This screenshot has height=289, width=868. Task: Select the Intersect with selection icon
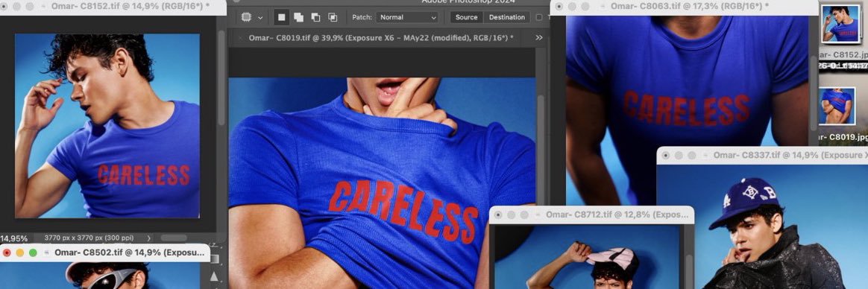click(333, 17)
